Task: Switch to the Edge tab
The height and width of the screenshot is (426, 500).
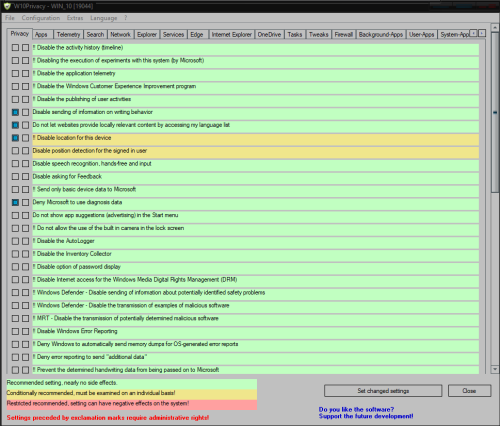Action: tap(197, 35)
